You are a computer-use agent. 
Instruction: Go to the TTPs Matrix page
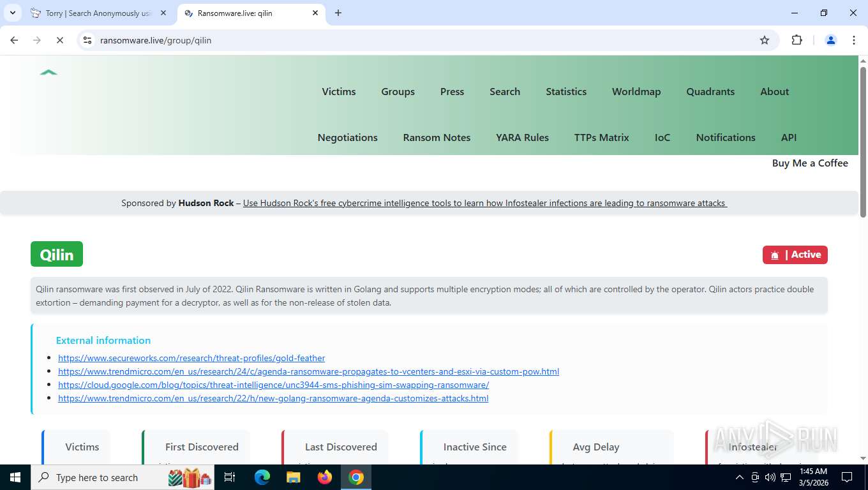[601, 137]
